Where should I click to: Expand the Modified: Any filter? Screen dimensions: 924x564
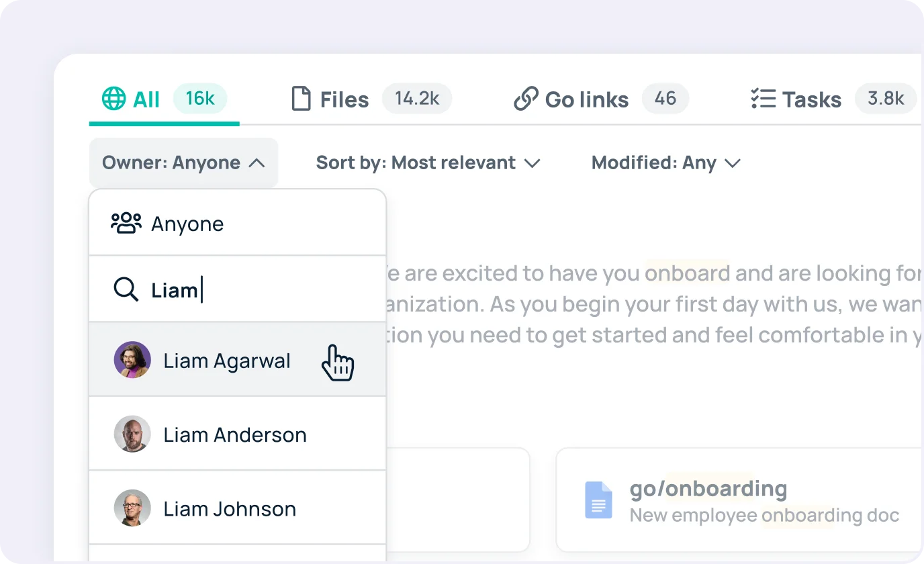coord(665,163)
